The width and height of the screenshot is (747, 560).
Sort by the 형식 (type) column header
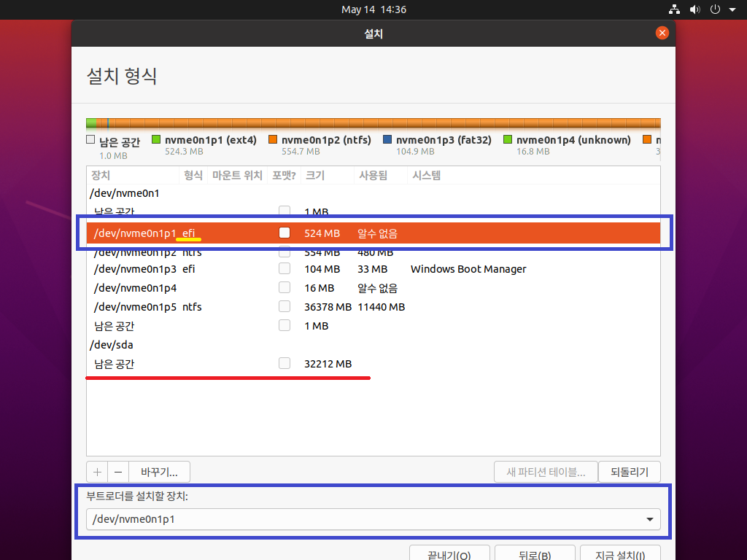tap(193, 175)
